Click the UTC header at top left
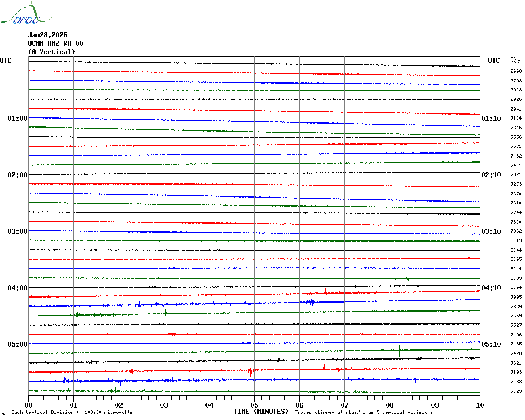The width and height of the screenshot is (525, 420). point(6,60)
